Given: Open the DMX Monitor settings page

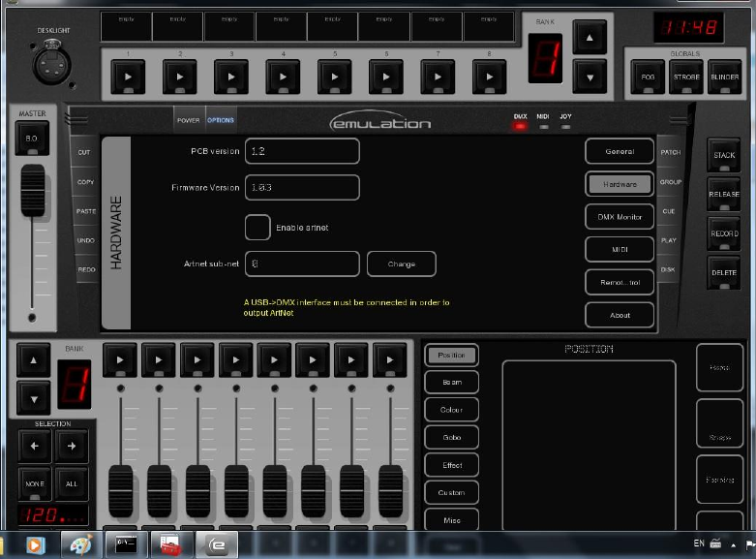Looking at the screenshot, I should coord(620,216).
